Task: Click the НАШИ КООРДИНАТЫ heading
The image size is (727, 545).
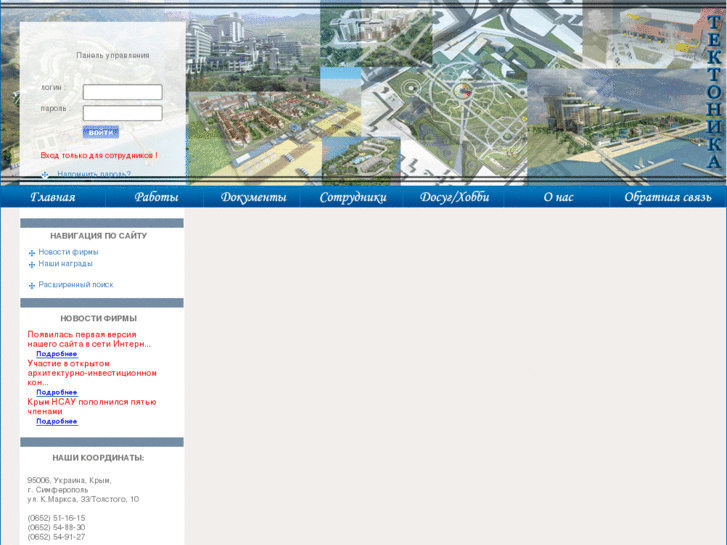Action: [98, 458]
